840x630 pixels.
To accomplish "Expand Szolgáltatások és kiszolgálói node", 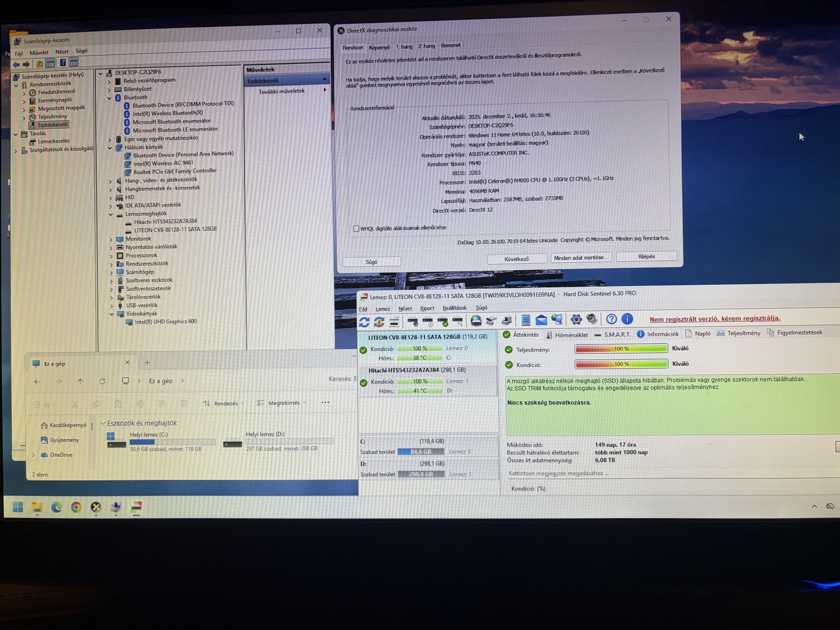I will tap(16, 150).
